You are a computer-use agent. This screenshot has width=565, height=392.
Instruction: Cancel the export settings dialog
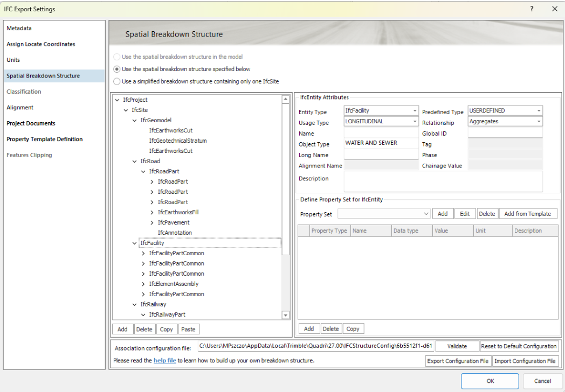[543, 381]
